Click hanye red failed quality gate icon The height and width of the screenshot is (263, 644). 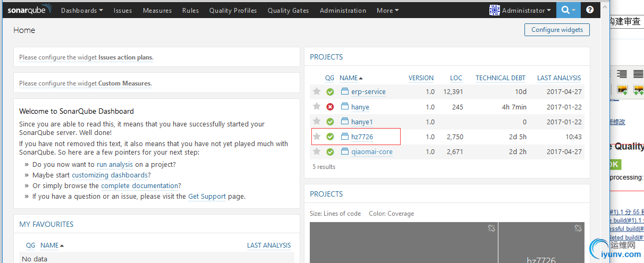(x=330, y=107)
